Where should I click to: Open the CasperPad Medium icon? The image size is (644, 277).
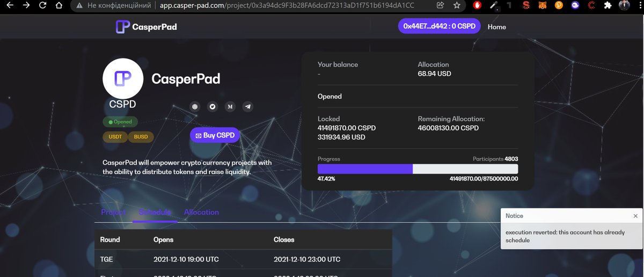230,106
